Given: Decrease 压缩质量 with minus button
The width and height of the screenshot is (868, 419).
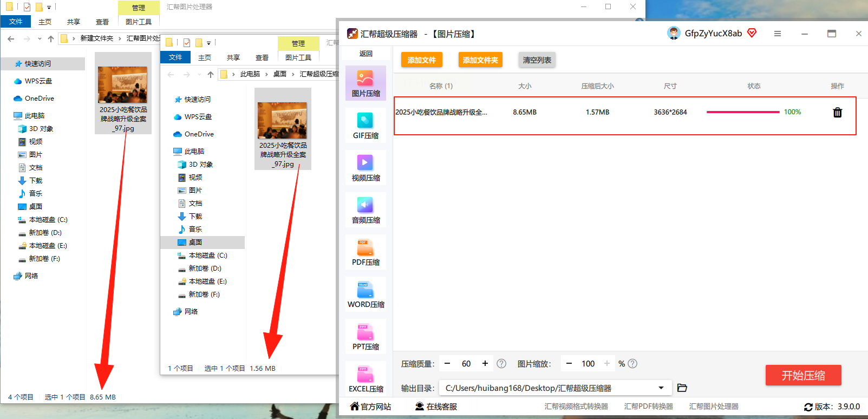Looking at the screenshot, I should pyautogui.click(x=447, y=363).
